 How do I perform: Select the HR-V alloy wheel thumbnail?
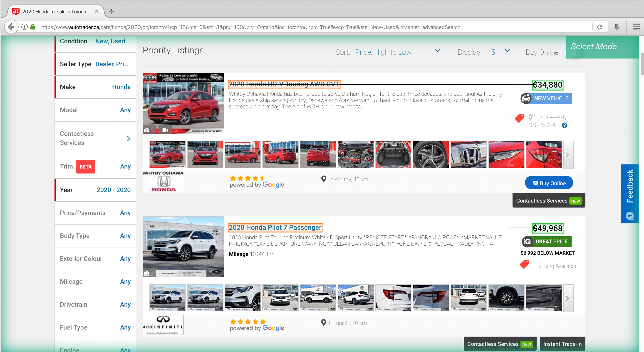coord(431,154)
